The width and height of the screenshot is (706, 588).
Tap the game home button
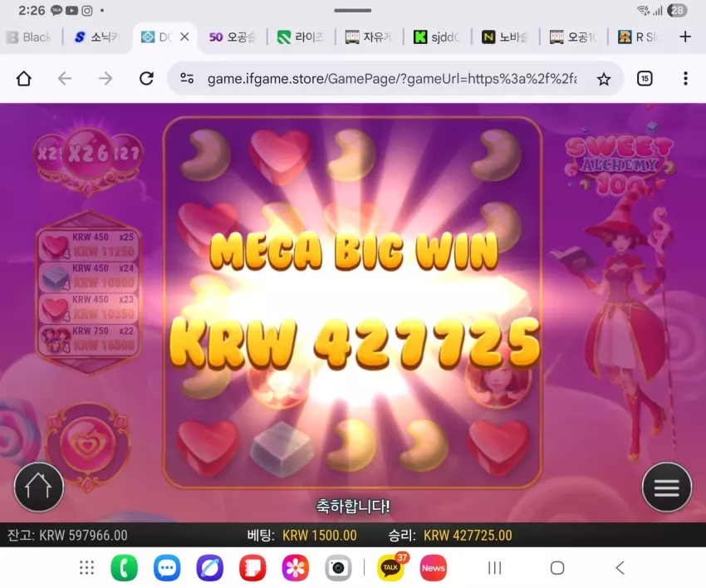point(39,487)
